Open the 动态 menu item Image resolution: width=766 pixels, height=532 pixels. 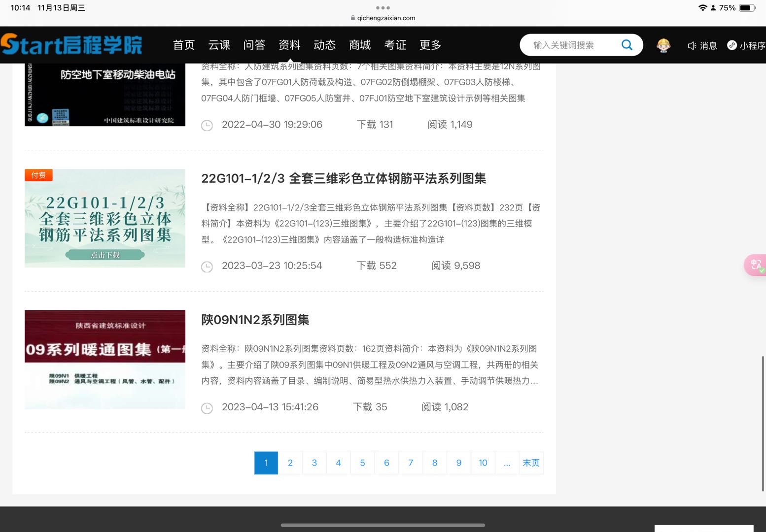[325, 45]
